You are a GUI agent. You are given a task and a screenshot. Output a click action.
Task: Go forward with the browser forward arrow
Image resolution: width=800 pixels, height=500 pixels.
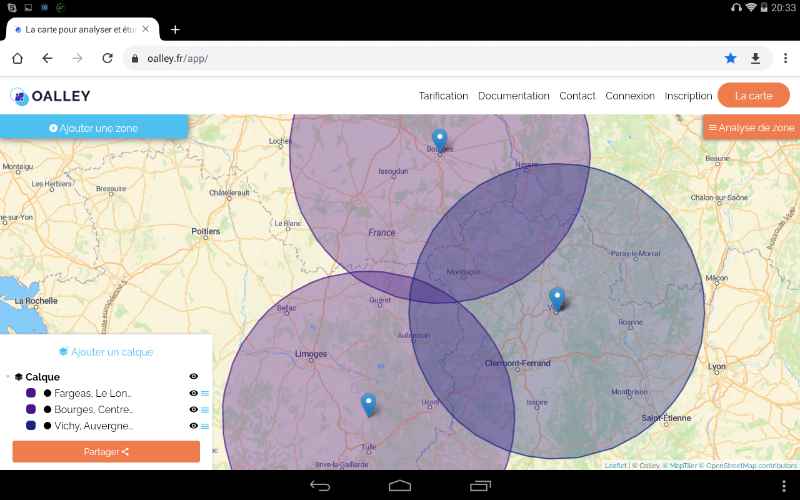click(x=77, y=58)
